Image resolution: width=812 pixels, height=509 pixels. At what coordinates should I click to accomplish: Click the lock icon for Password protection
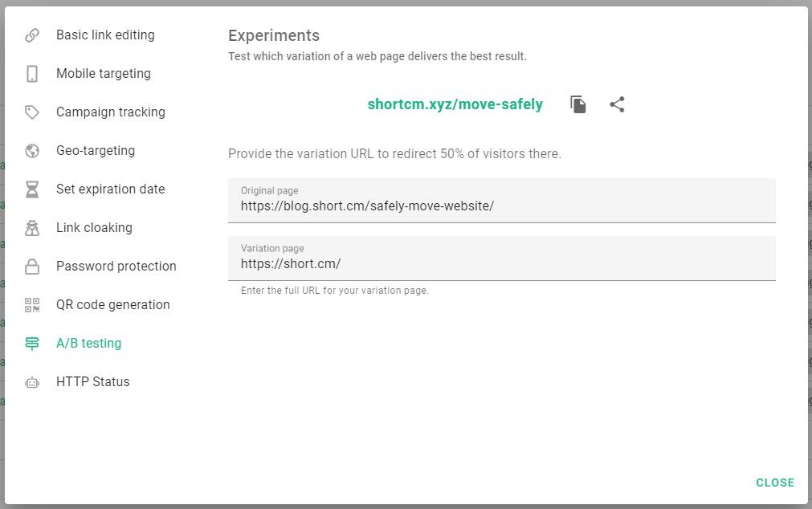pyautogui.click(x=32, y=266)
